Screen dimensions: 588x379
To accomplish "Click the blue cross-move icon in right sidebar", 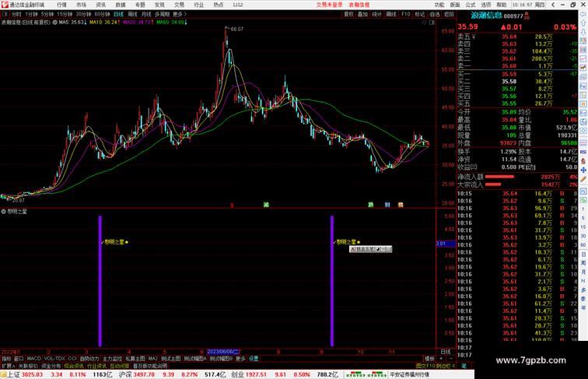I will [583, 170].
